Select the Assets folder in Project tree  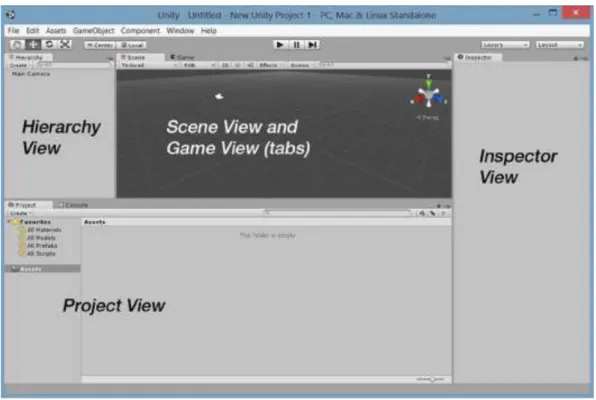click(43, 269)
